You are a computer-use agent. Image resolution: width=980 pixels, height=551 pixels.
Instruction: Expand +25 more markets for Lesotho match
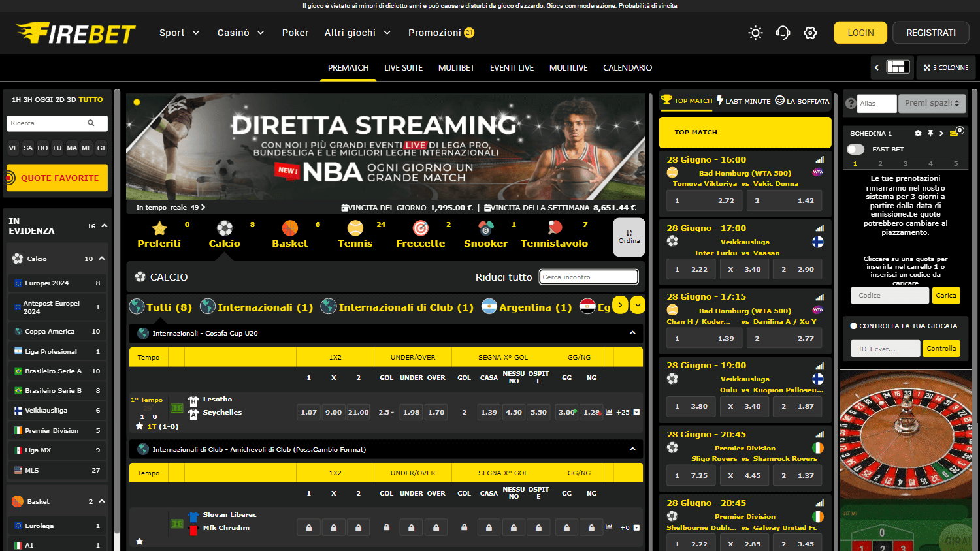627,412
